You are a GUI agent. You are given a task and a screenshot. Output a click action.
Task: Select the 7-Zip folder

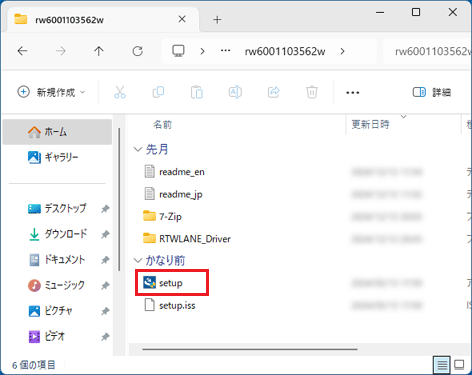(x=162, y=216)
